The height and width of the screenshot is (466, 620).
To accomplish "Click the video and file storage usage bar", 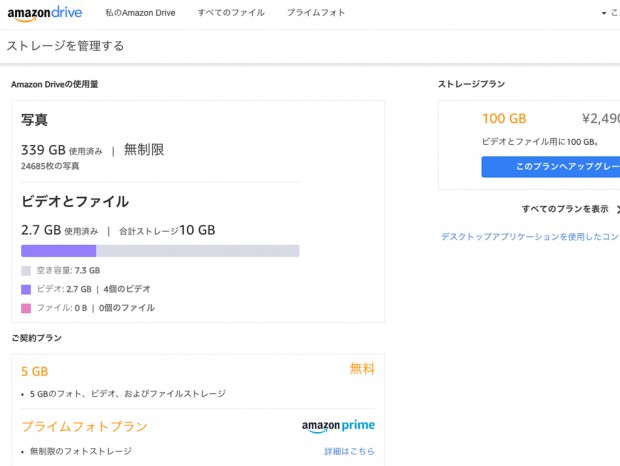I will (160, 251).
